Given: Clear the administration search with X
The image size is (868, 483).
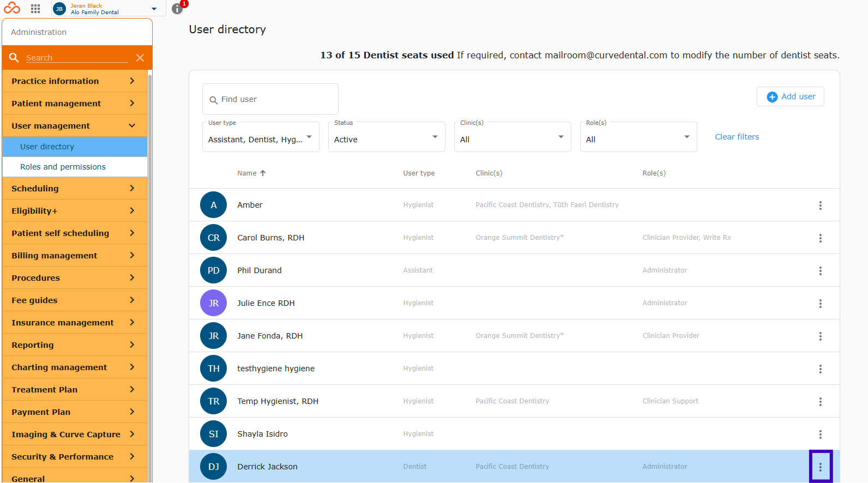Looking at the screenshot, I should [140, 58].
